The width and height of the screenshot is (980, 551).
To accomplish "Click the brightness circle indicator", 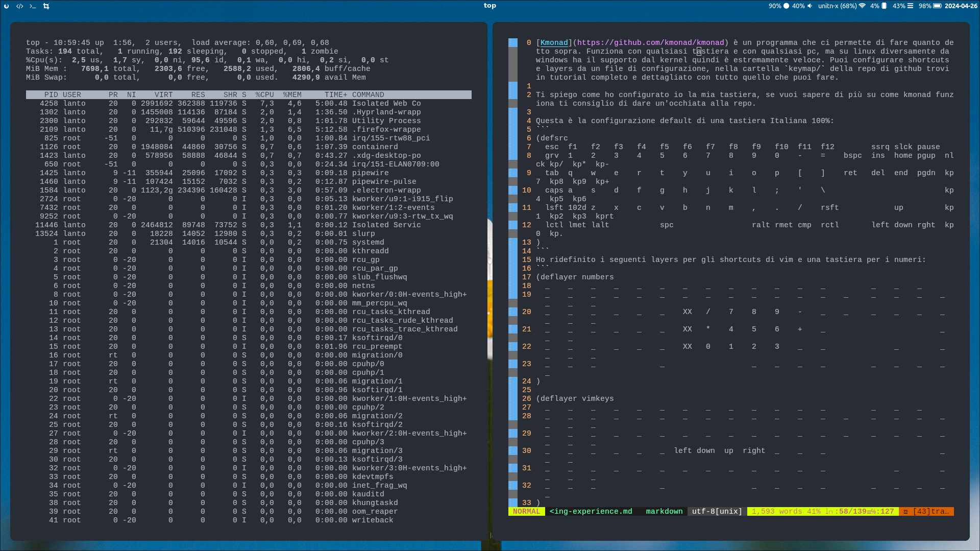I will [x=786, y=6].
